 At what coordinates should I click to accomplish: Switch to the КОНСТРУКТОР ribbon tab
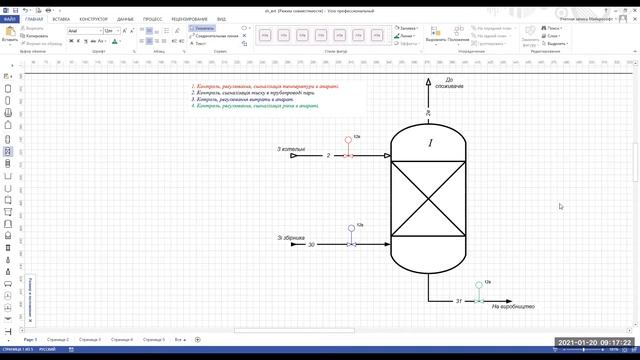(93, 19)
